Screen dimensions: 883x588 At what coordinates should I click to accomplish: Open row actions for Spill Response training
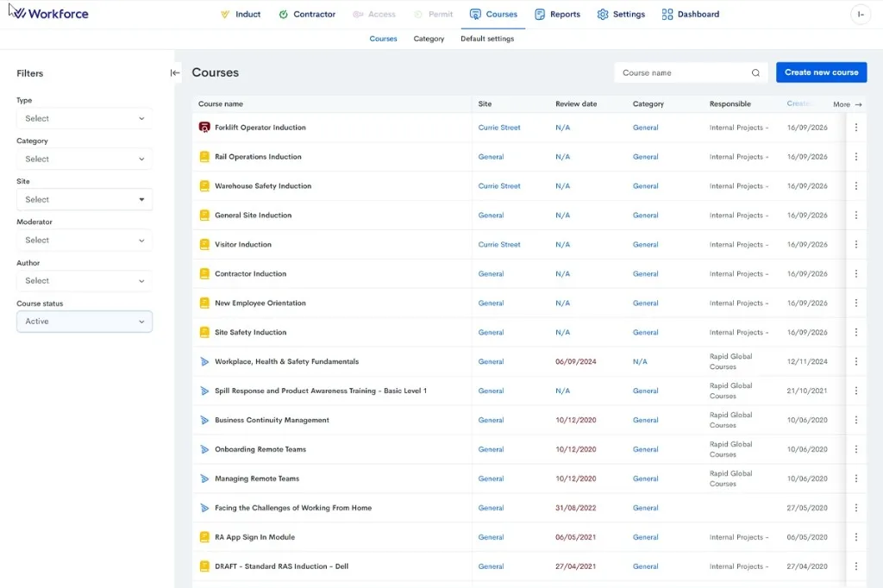(856, 391)
